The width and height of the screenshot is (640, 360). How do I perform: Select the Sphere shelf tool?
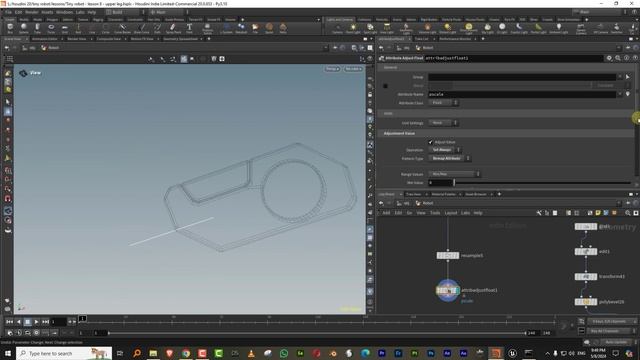click(x=24, y=28)
